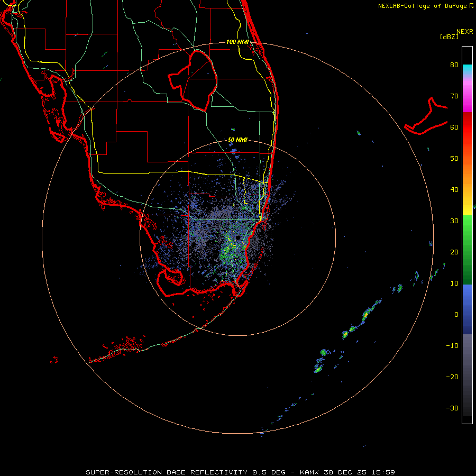476x476 pixels.
Task: Click the 60 dBZ scale value
Action: 454,127
